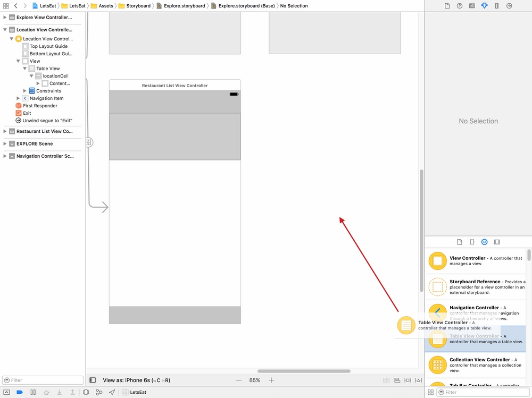Image resolution: width=532 pixels, height=398 pixels.
Task: Click the Simulate Location icon
Action: [112, 392]
